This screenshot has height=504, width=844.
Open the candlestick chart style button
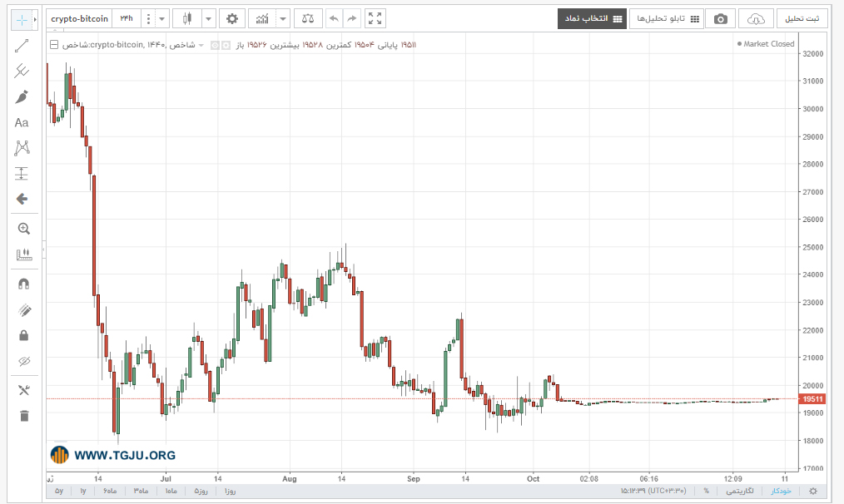pyautogui.click(x=186, y=19)
